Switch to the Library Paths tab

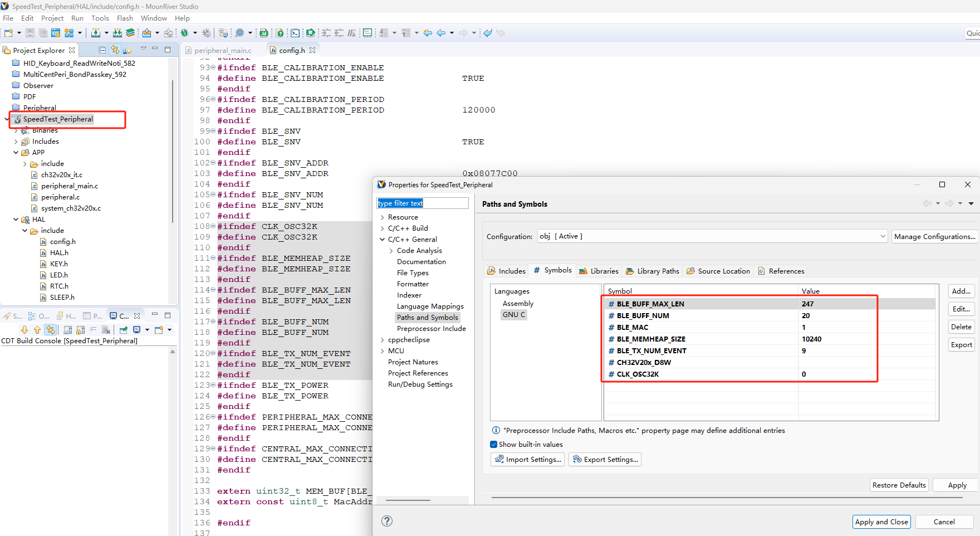pos(653,271)
